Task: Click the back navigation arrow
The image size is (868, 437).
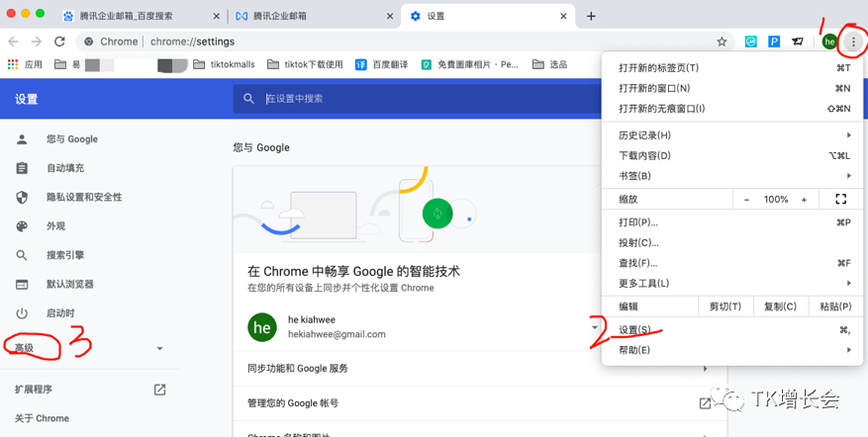Action: tap(13, 42)
